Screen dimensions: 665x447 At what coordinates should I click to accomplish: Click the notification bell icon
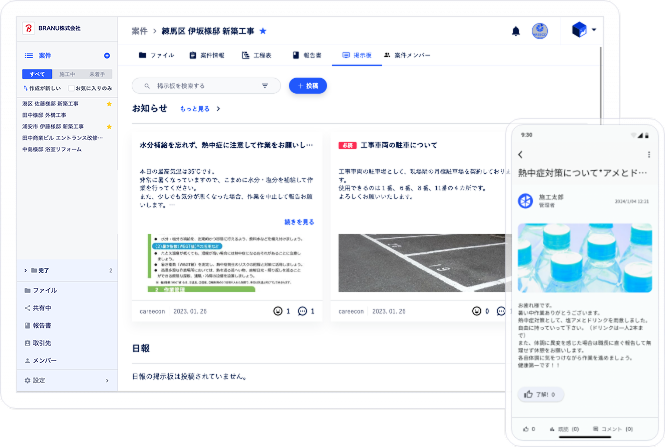516,31
